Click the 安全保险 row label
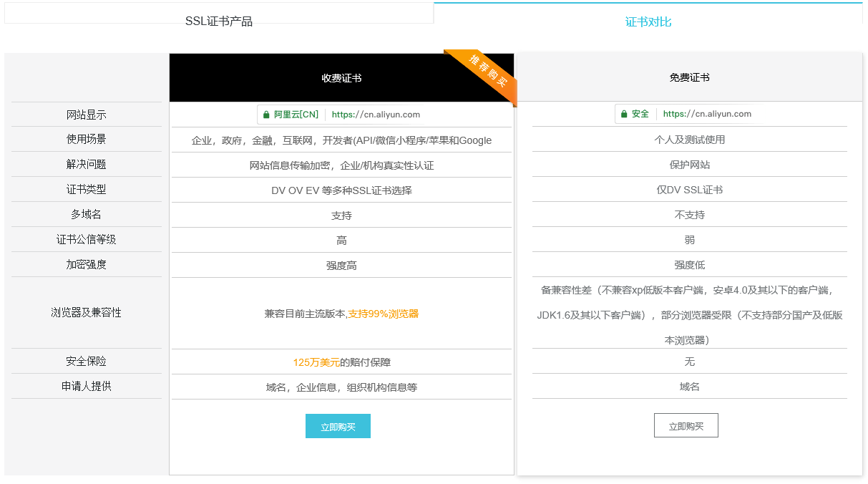868x484 pixels. tap(87, 362)
